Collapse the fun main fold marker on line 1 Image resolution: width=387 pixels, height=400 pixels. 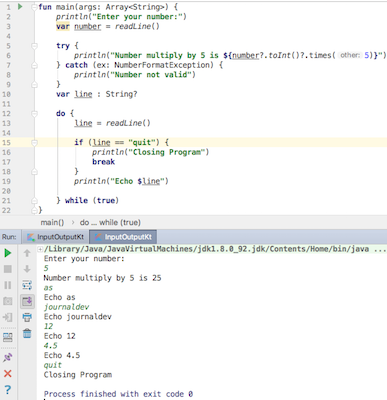[x=34, y=7]
